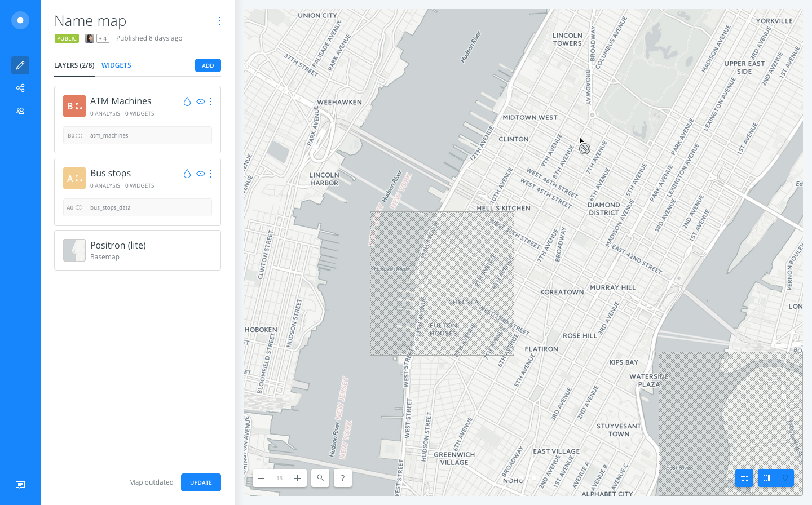Click the Map outdated label

tap(151, 482)
